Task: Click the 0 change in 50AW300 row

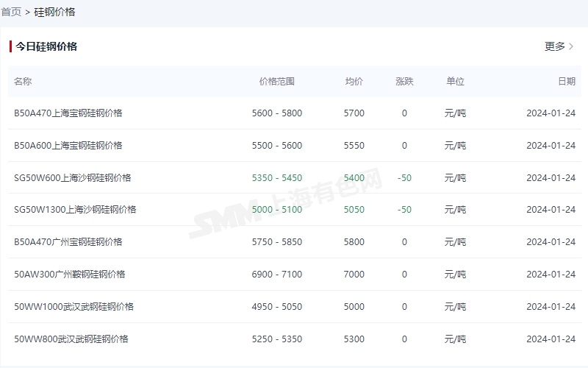Action: click(404, 274)
